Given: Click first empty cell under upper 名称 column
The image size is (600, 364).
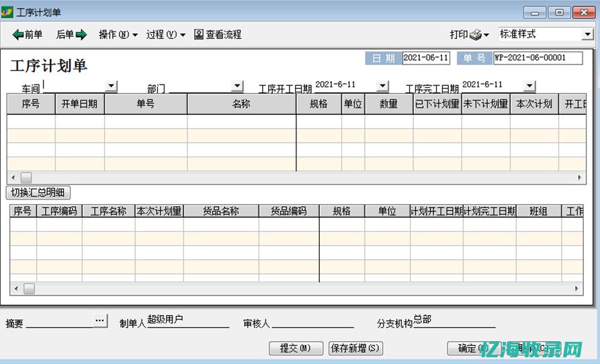Looking at the screenshot, I should click(241, 122).
